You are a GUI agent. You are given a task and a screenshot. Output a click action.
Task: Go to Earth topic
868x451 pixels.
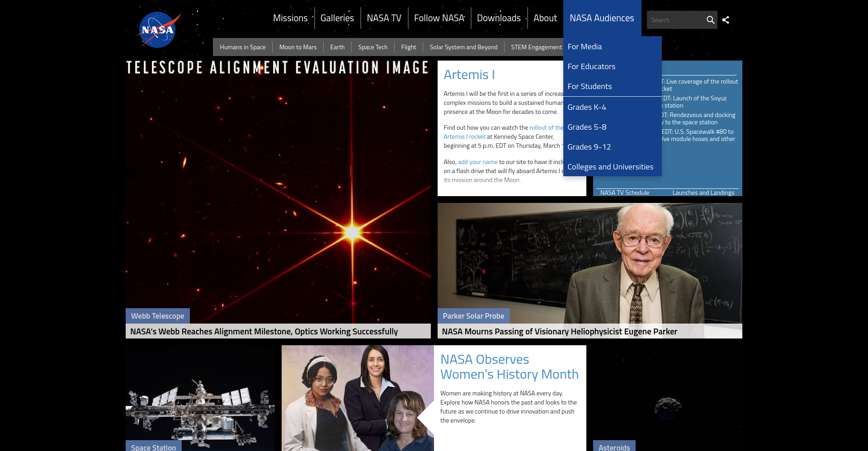tap(337, 47)
